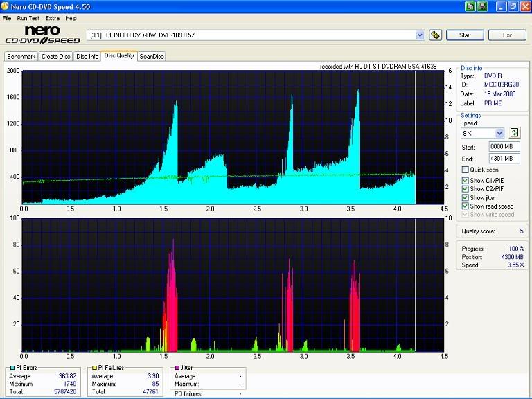Click the PI Errors cyan graph area
This screenshot has height=399, width=532.
[233, 137]
